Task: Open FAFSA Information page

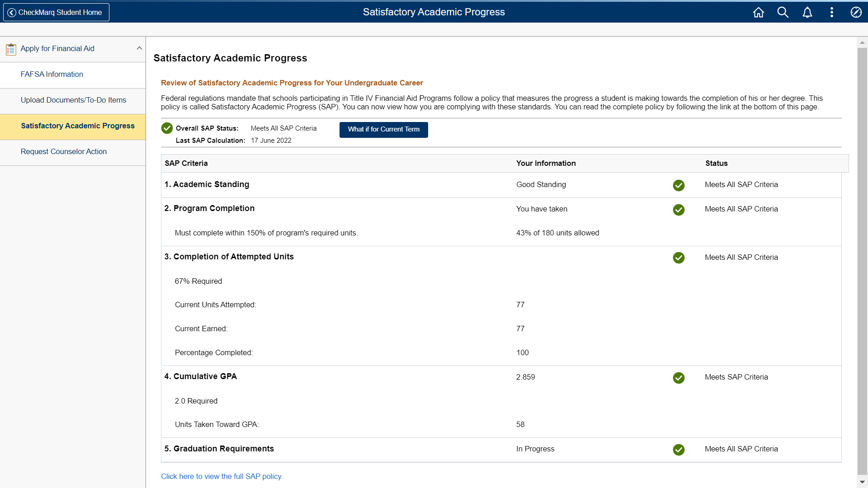Action: coord(52,75)
